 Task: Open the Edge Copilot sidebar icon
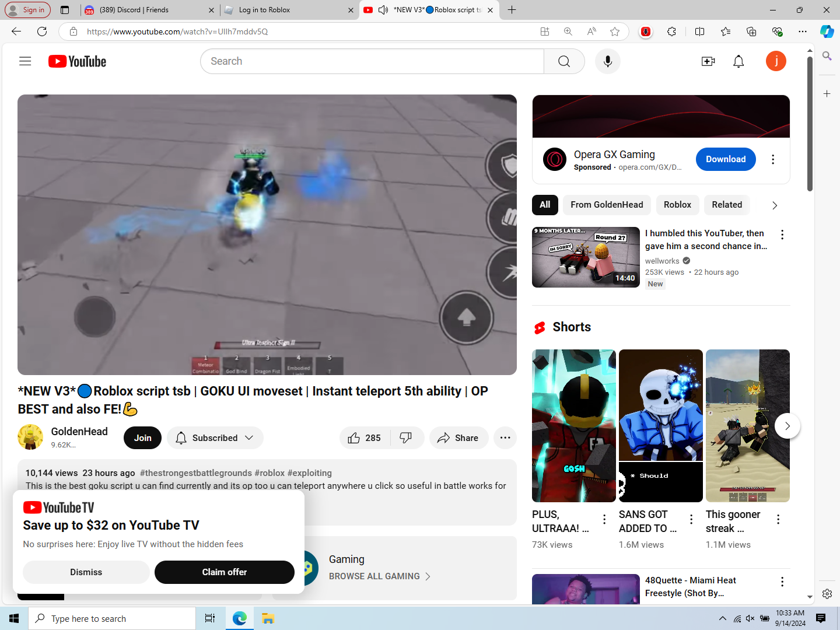pyautogui.click(x=827, y=32)
